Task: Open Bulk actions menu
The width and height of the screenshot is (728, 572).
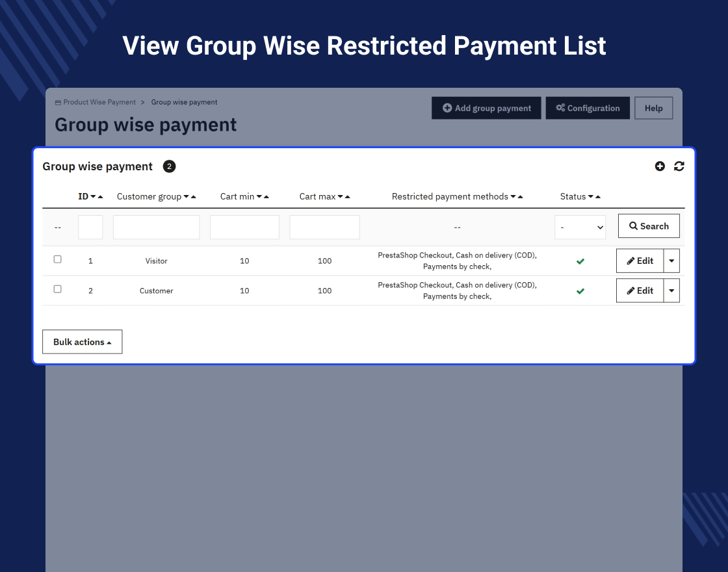Action: (x=82, y=342)
